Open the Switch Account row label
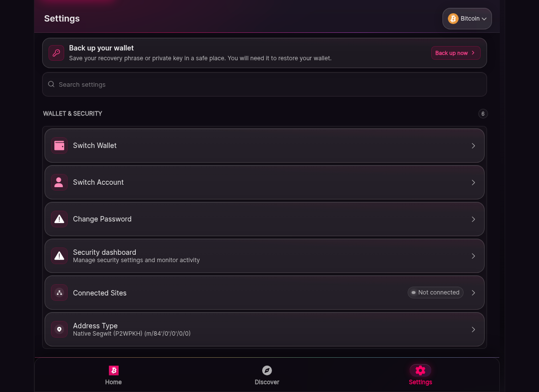Image resolution: width=539 pixels, height=392 pixels. 98,182
